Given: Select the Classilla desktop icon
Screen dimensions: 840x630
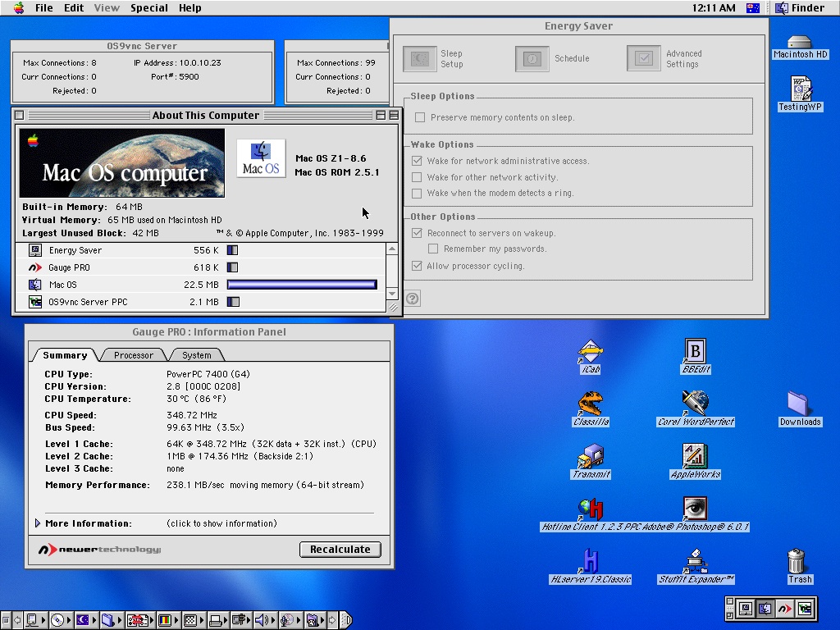Looking at the screenshot, I should [590, 404].
